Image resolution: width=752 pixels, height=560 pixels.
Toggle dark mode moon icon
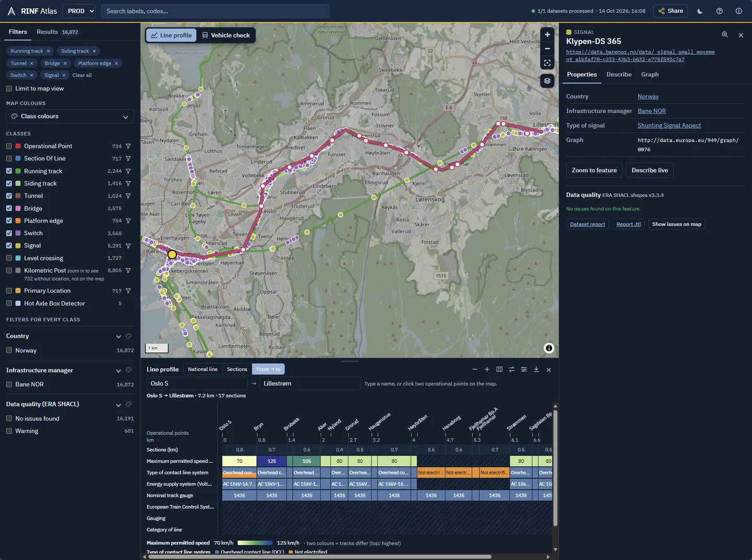[700, 11]
